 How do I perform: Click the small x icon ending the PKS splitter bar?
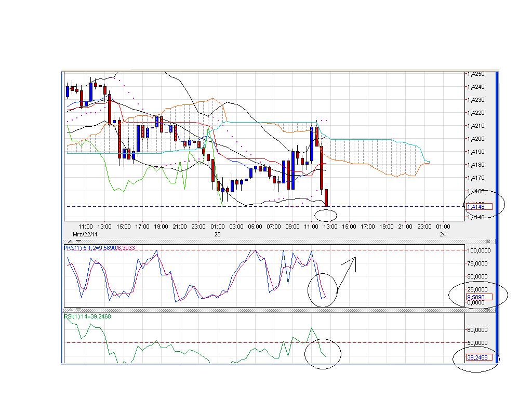point(488,241)
